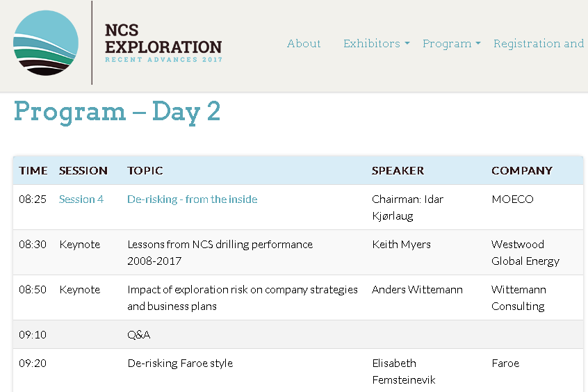Click the TIME column header
This screenshot has height=392, width=588.
click(x=33, y=171)
